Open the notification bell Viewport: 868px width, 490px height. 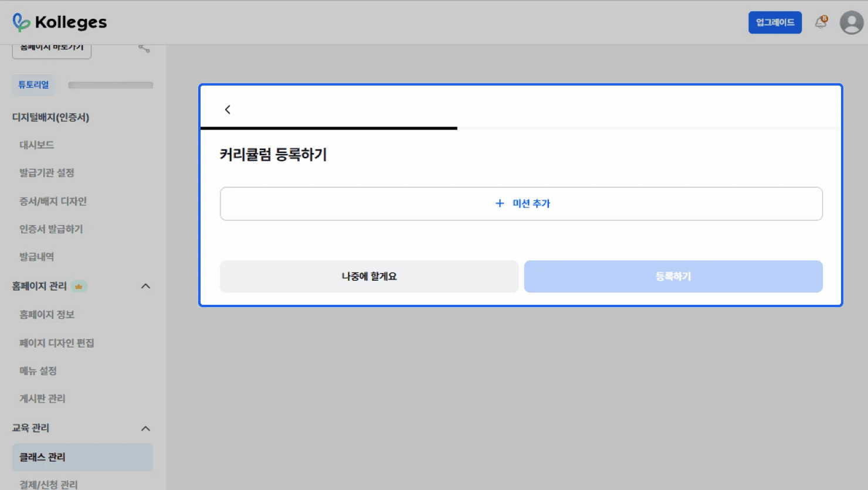click(820, 22)
